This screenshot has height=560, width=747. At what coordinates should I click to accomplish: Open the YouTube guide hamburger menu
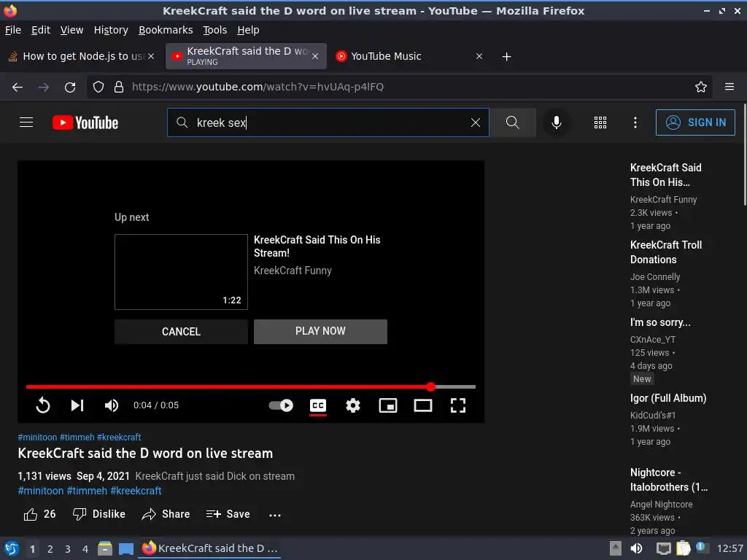[x=26, y=122]
